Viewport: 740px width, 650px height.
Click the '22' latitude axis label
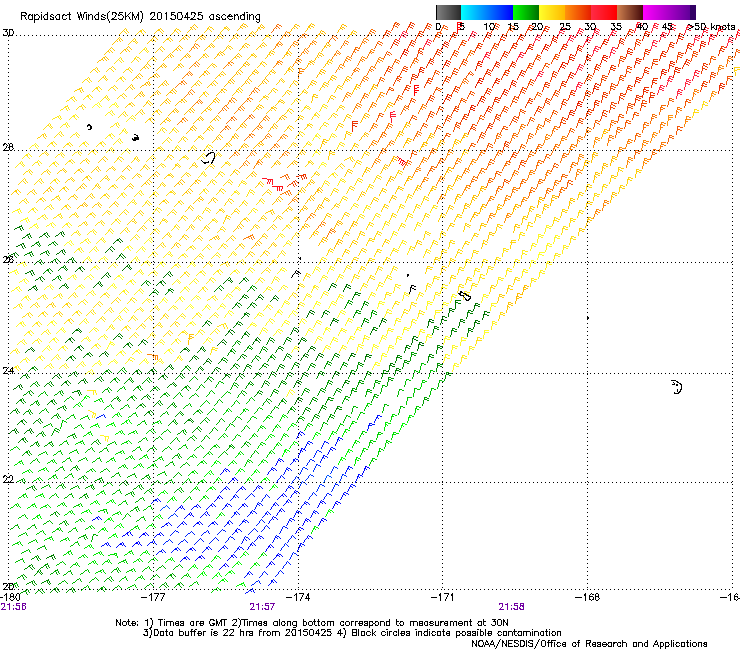click(x=8, y=480)
